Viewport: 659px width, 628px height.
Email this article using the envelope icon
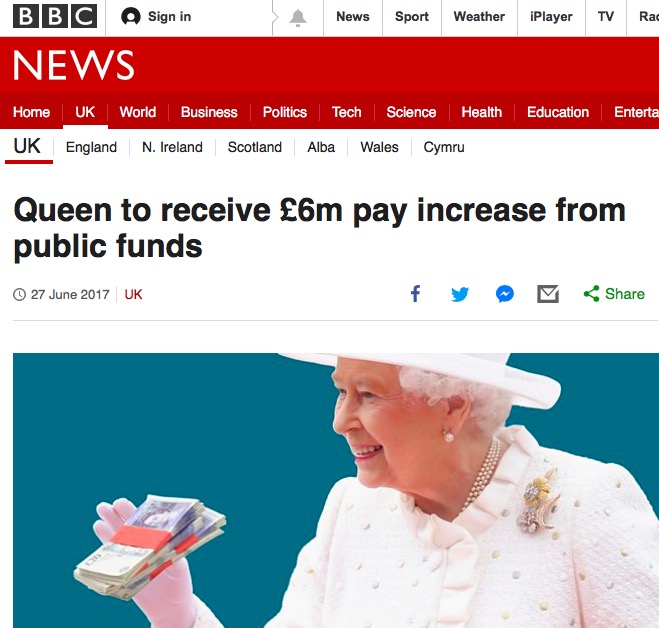point(548,294)
